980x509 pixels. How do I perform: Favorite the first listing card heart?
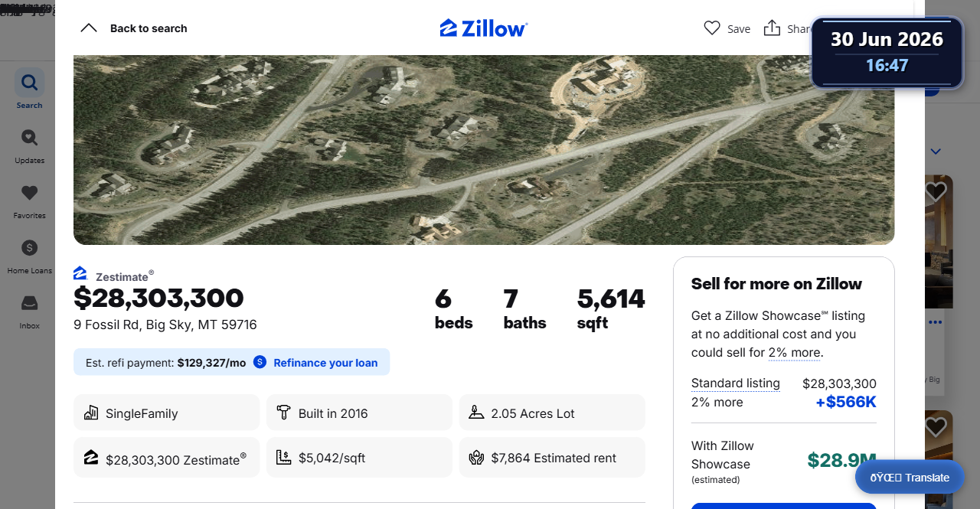tap(935, 191)
